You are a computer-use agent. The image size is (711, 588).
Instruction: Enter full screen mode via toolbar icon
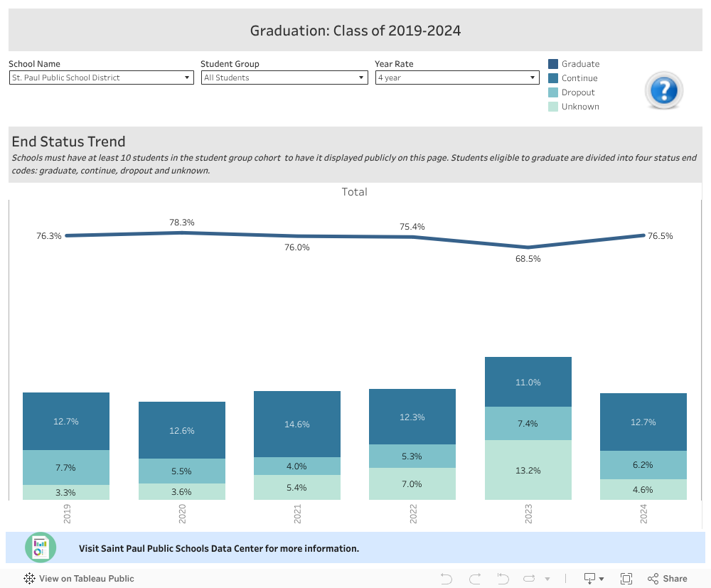(626, 578)
